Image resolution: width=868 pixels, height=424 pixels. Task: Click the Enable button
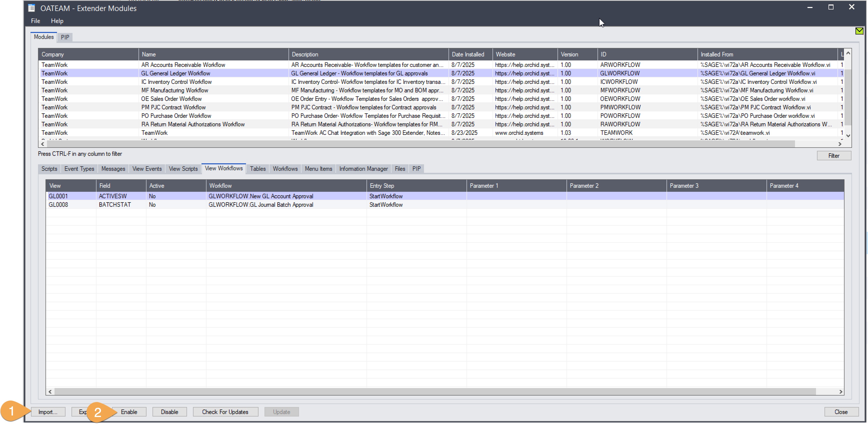point(129,412)
